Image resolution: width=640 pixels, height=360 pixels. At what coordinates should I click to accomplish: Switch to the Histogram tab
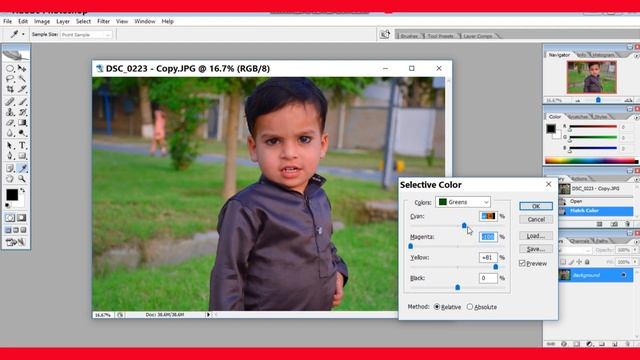(603, 55)
